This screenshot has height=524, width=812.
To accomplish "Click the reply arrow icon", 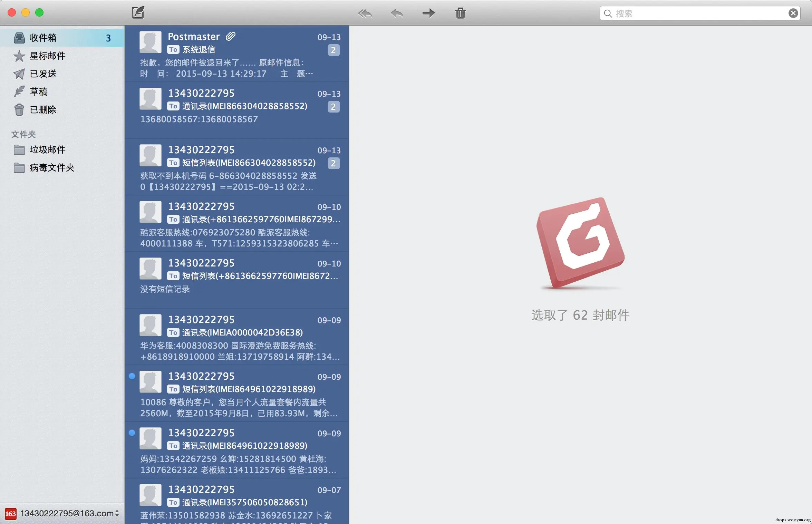I will pos(397,13).
